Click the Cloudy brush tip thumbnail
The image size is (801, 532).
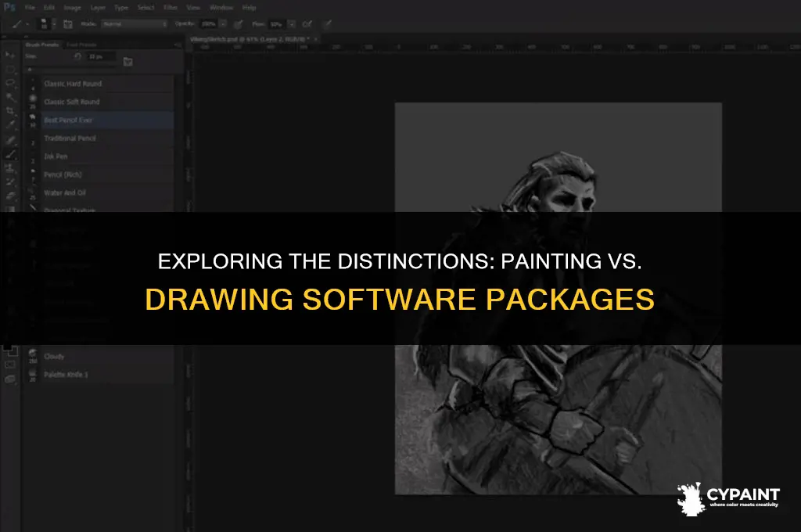pos(33,354)
